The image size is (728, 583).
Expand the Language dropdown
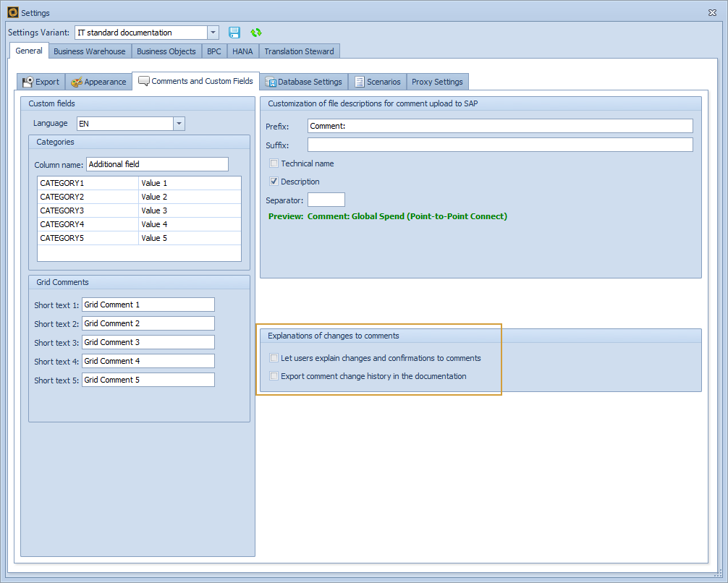tap(179, 124)
